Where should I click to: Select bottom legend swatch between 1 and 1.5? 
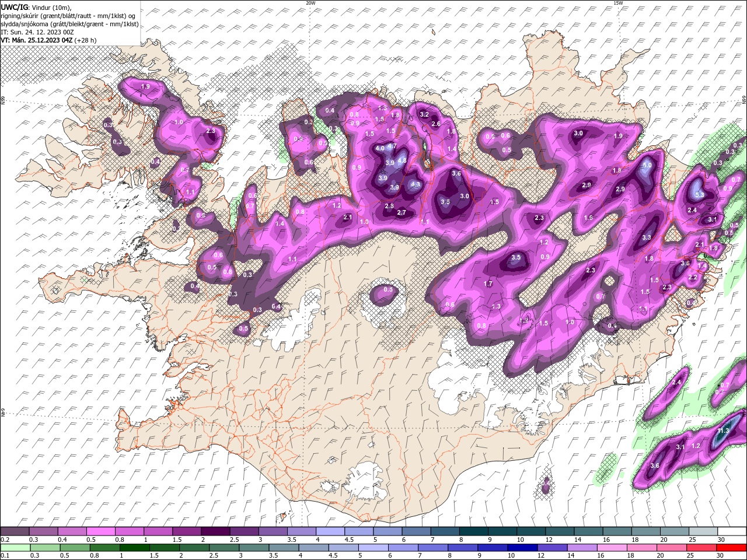pos(135,547)
